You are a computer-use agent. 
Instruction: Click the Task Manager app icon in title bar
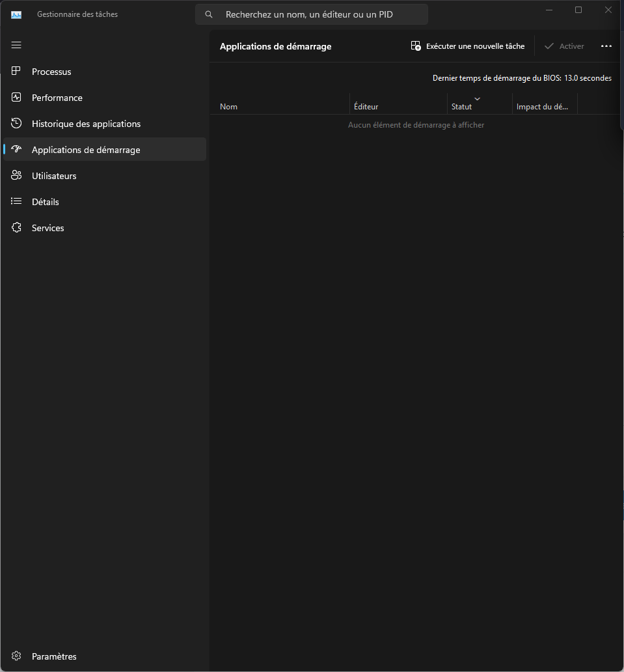click(x=16, y=14)
